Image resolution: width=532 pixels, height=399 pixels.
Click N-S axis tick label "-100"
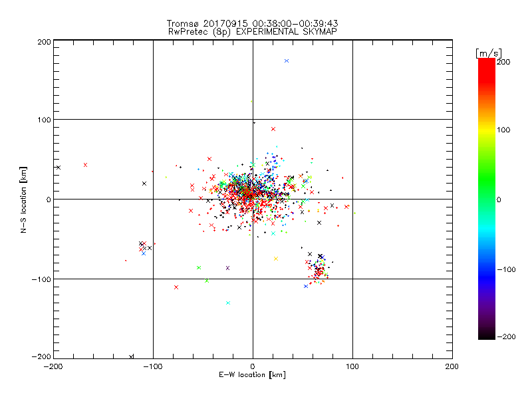(41, 279)
